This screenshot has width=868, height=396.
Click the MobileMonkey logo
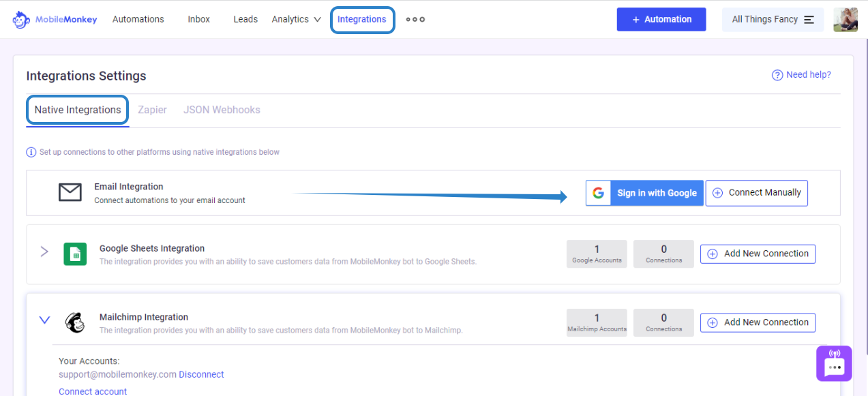point(55,19)
